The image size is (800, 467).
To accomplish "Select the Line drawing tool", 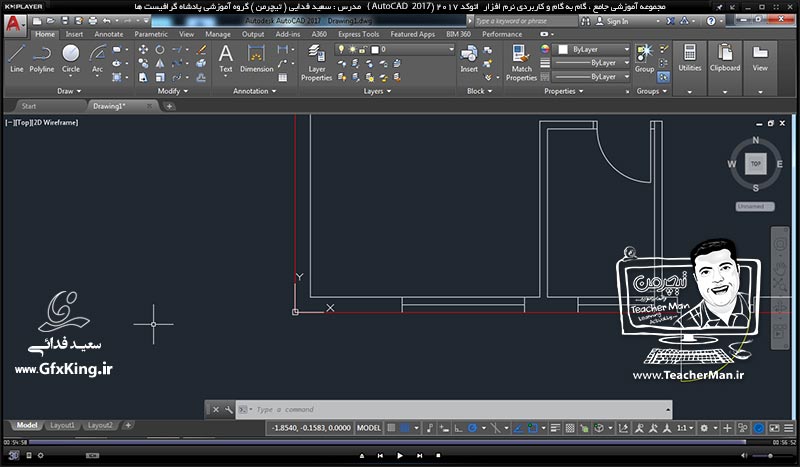I will [16, 59].
